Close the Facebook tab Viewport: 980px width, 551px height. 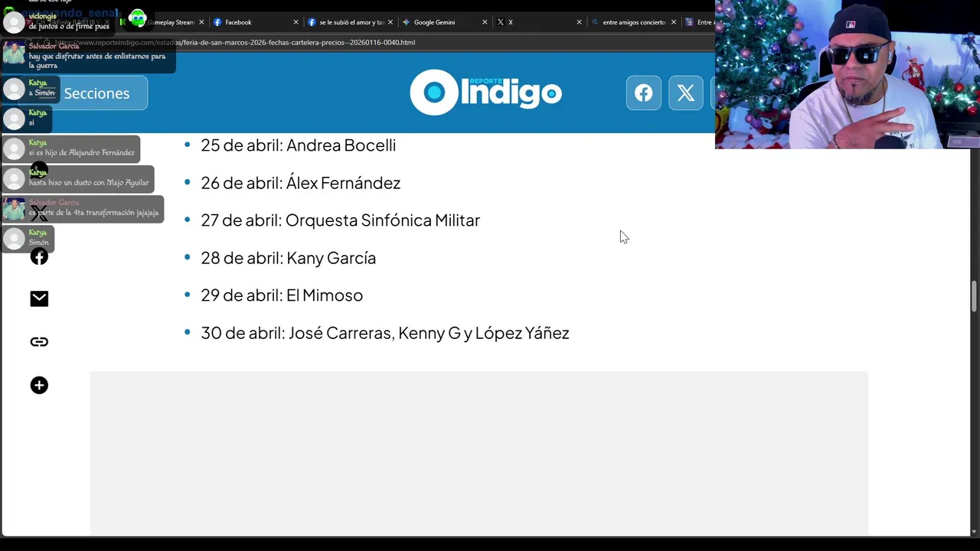296,22
